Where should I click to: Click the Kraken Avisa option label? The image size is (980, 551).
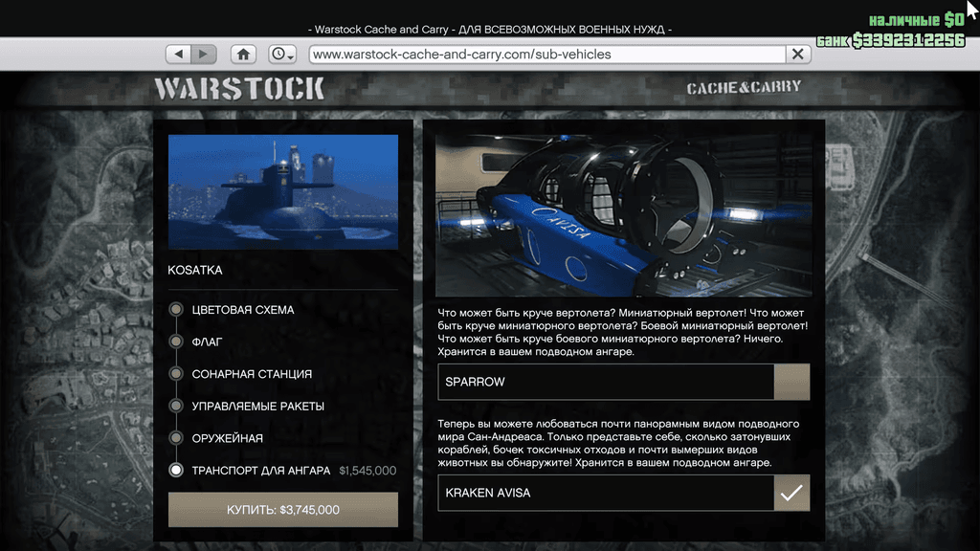488,493
